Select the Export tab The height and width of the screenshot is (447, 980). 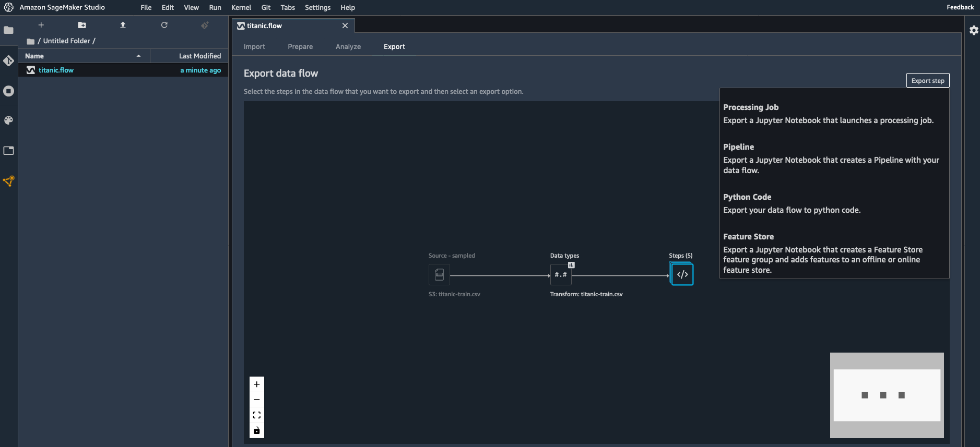click(394, 46)
